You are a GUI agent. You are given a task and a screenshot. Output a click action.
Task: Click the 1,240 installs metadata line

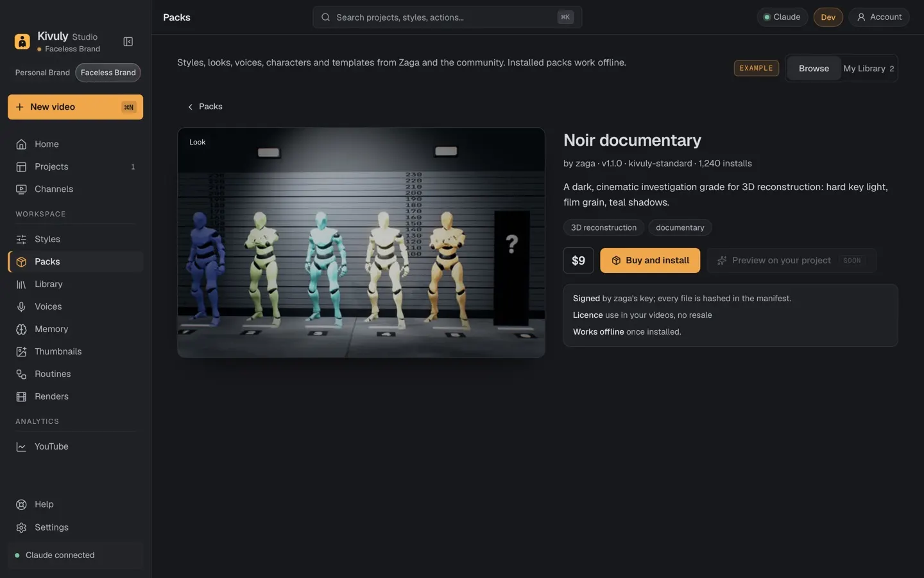[658, 163]
